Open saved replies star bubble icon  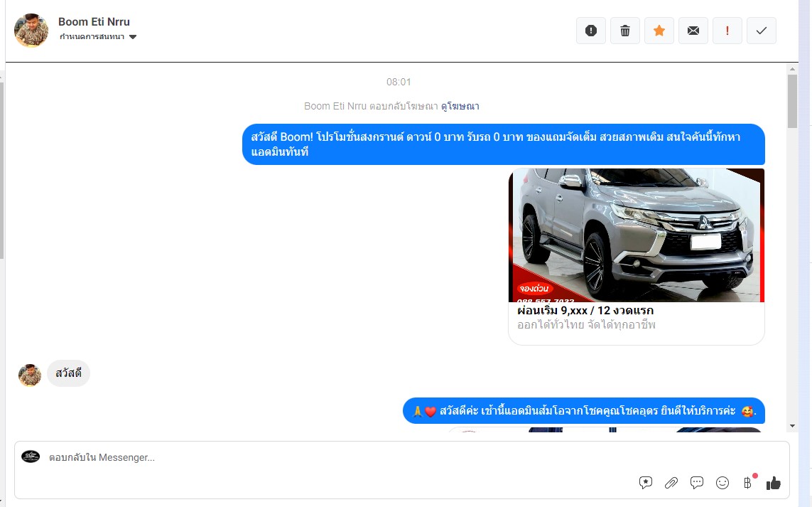[645, 483]
